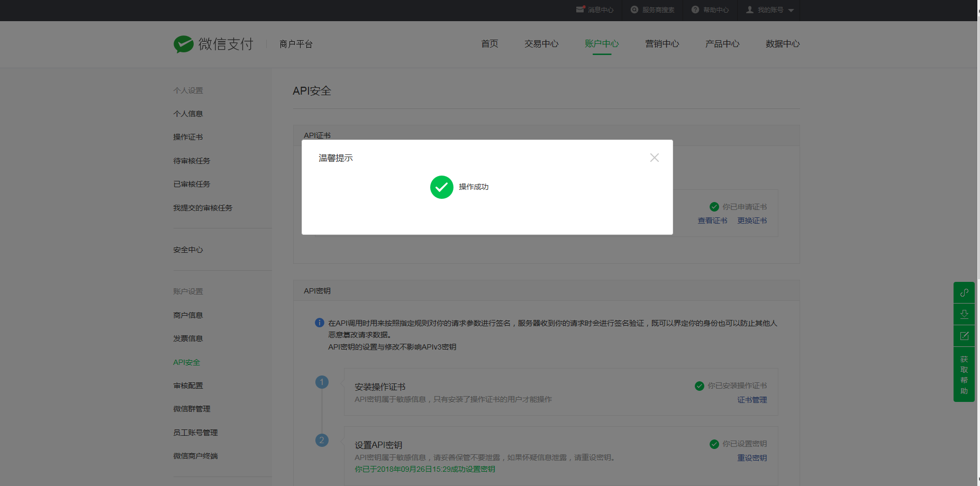Click step 1 circle marker

pyautogui.click(x=322, y=382)
